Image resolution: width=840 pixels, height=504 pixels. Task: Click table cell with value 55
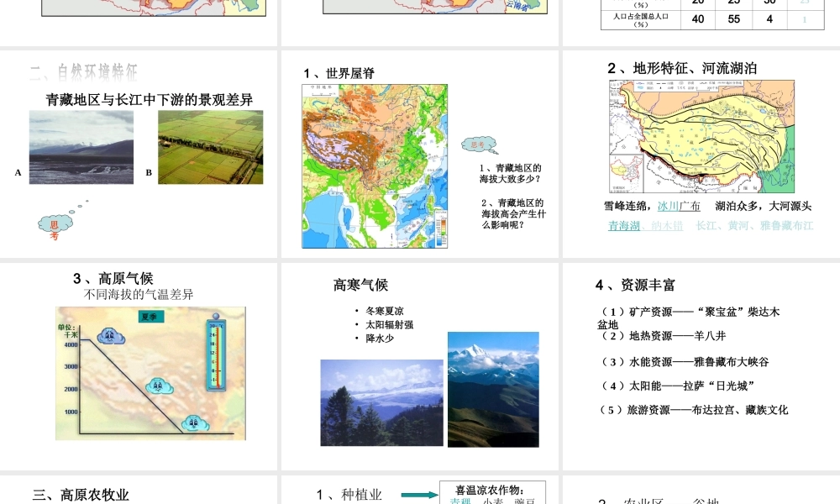pos(734,19)
